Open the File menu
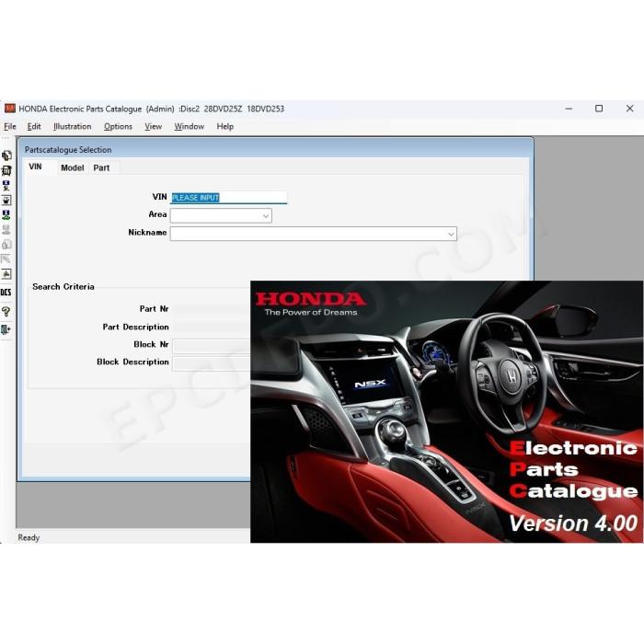Viewport: 644px width, 644px height. 10,127
